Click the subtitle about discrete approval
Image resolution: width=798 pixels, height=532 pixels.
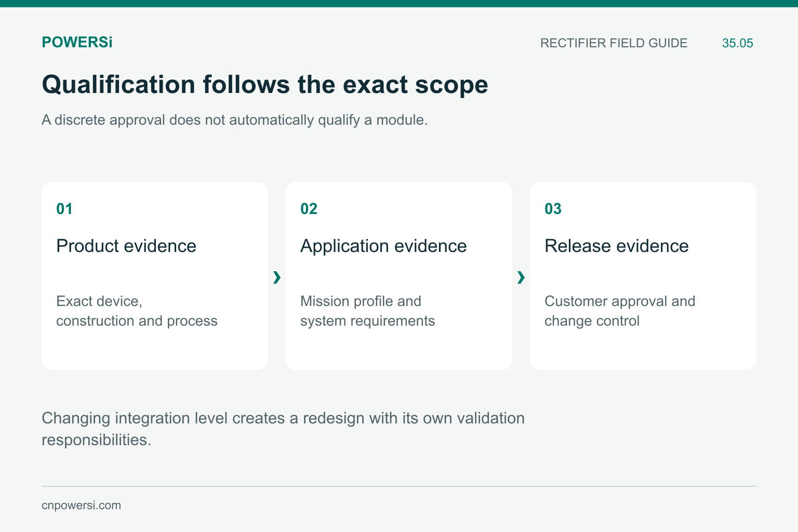234,120
